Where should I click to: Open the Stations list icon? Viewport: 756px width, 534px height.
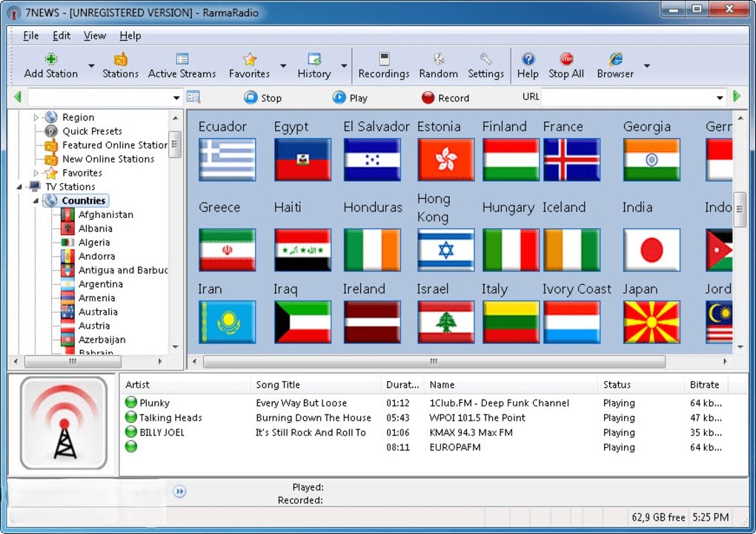[120, 59]
